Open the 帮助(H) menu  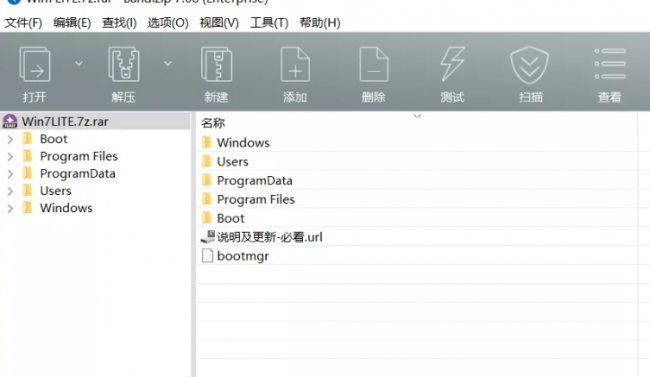pos(320,22)
